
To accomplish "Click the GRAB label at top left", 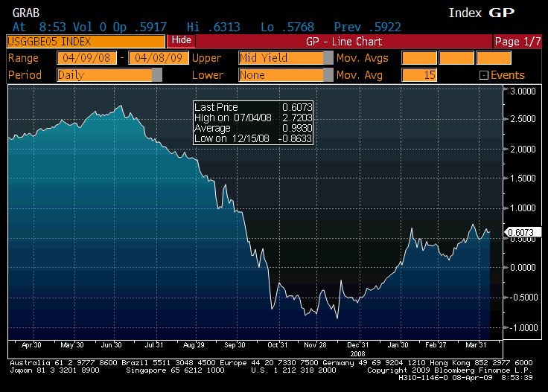I will tap(22, 13).
